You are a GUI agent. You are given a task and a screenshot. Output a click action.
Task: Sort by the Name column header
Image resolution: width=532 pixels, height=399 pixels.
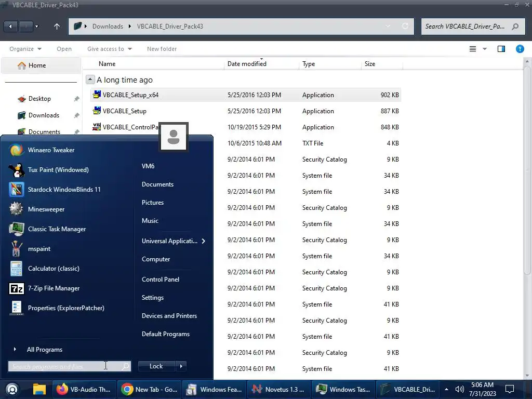click(x=107, y=64)
